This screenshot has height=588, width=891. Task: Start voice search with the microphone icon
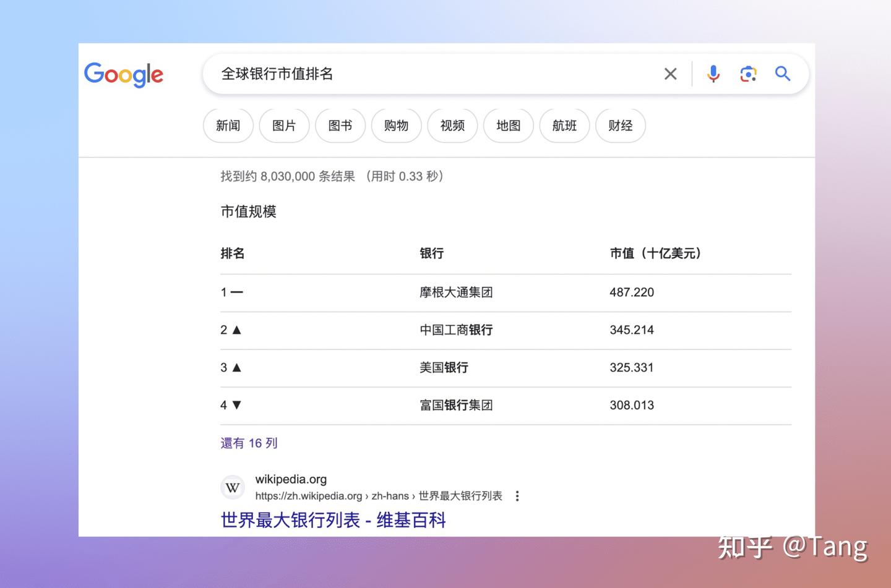coord(713,74)
